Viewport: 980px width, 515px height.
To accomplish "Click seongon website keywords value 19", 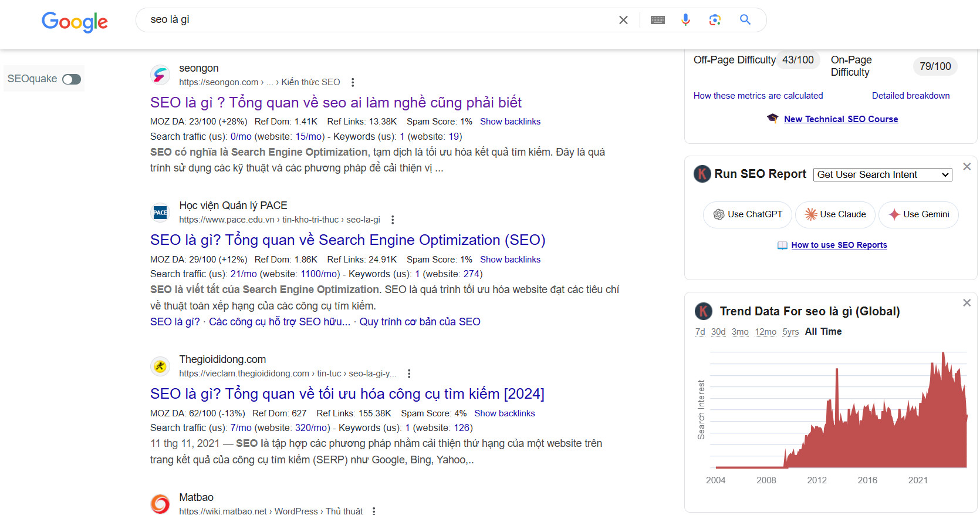I will [454, 136].
